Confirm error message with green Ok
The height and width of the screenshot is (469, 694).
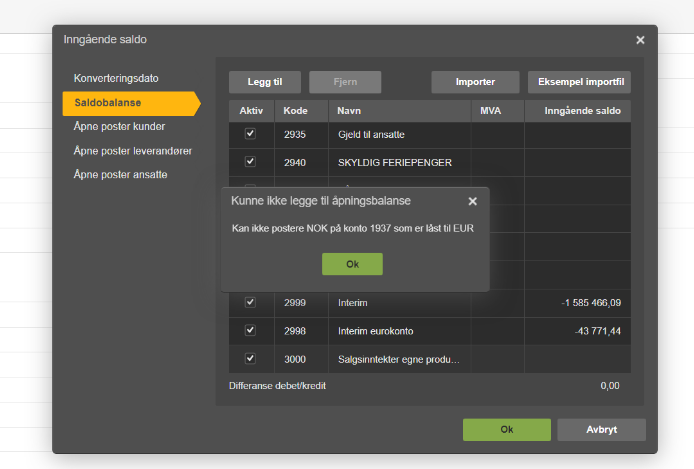[x=352, y=264]
